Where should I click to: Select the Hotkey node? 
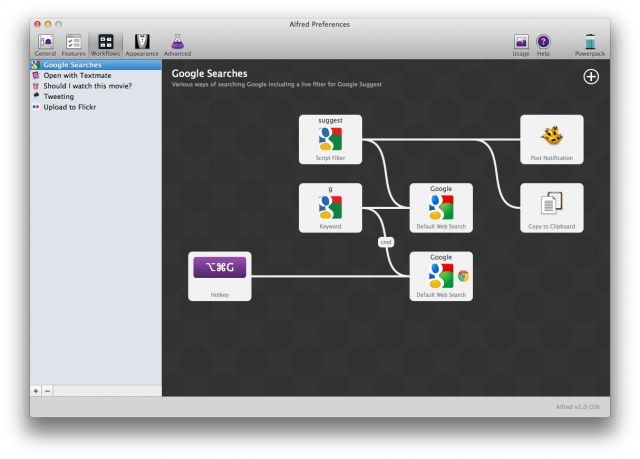coord(220,276)
